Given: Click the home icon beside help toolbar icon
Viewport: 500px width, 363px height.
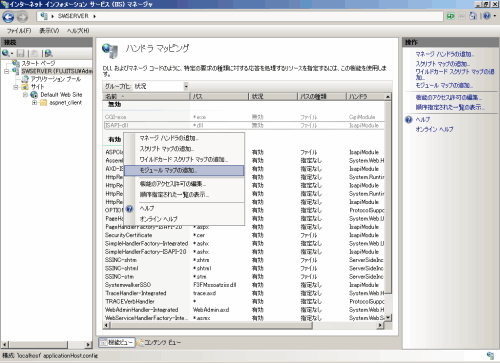Looking at the screenshot, I should click(473, 16).
